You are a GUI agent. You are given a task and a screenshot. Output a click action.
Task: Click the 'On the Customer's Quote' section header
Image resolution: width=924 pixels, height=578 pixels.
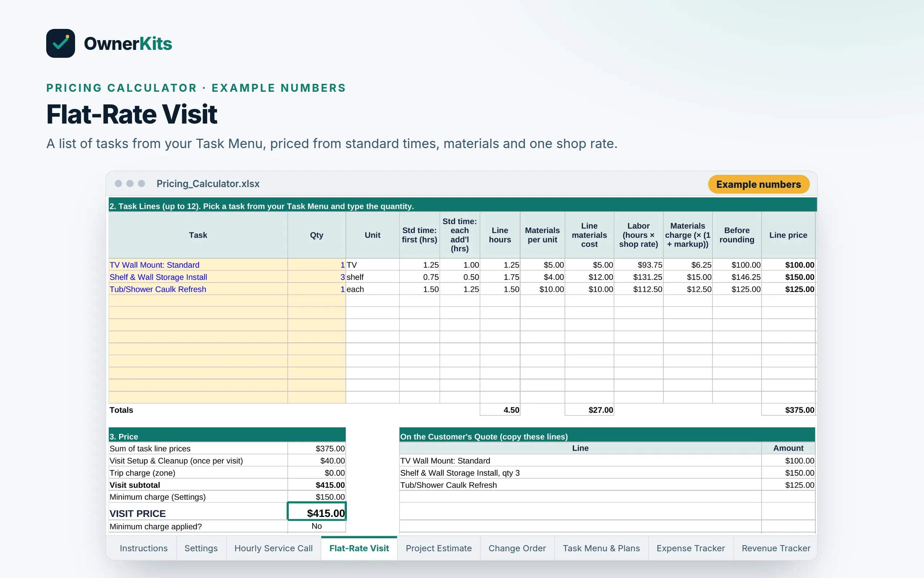[607, 435]
